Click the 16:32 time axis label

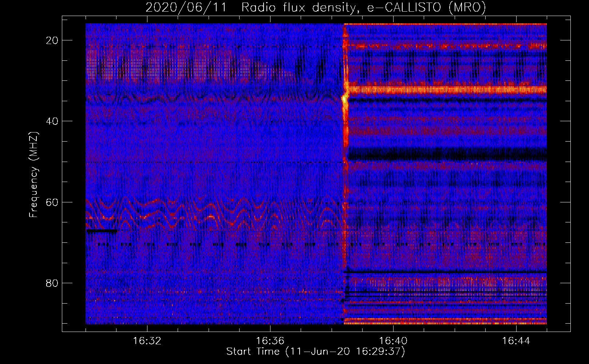click(x=147, y=341)
